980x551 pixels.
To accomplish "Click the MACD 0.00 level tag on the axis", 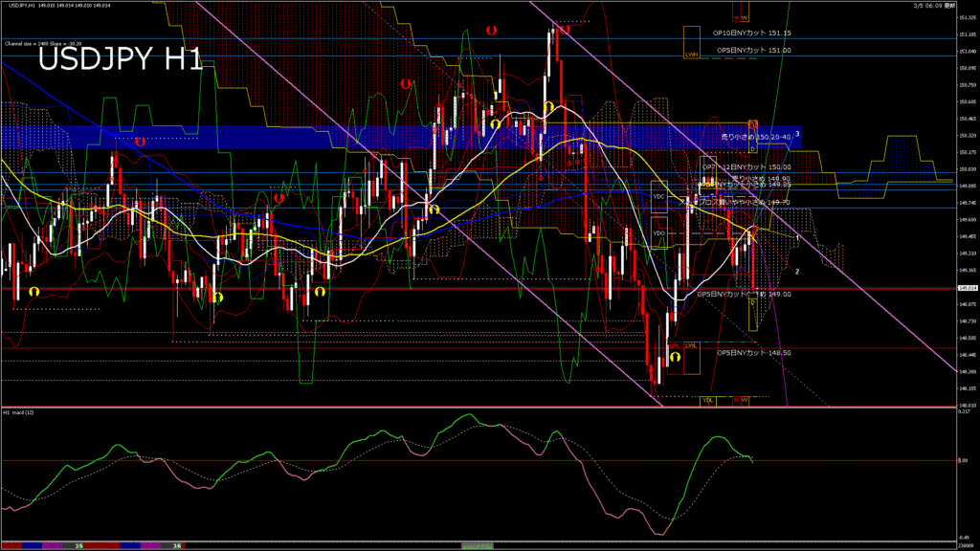I will point(963,460).
